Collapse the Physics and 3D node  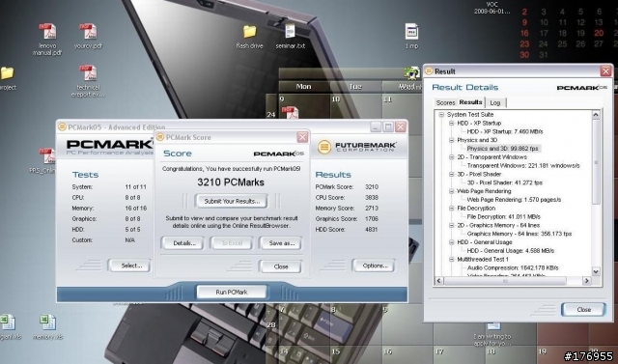click(x=452, y=140)
